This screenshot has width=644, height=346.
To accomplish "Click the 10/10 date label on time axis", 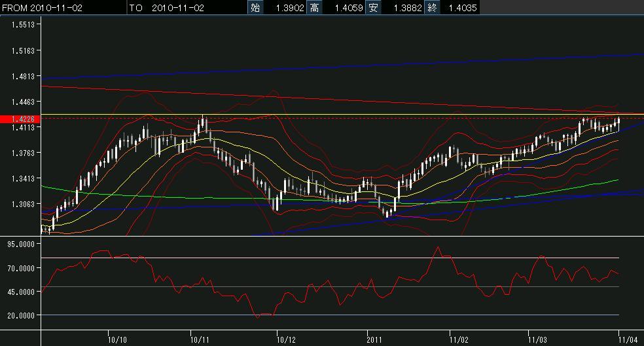I will 118,340.
